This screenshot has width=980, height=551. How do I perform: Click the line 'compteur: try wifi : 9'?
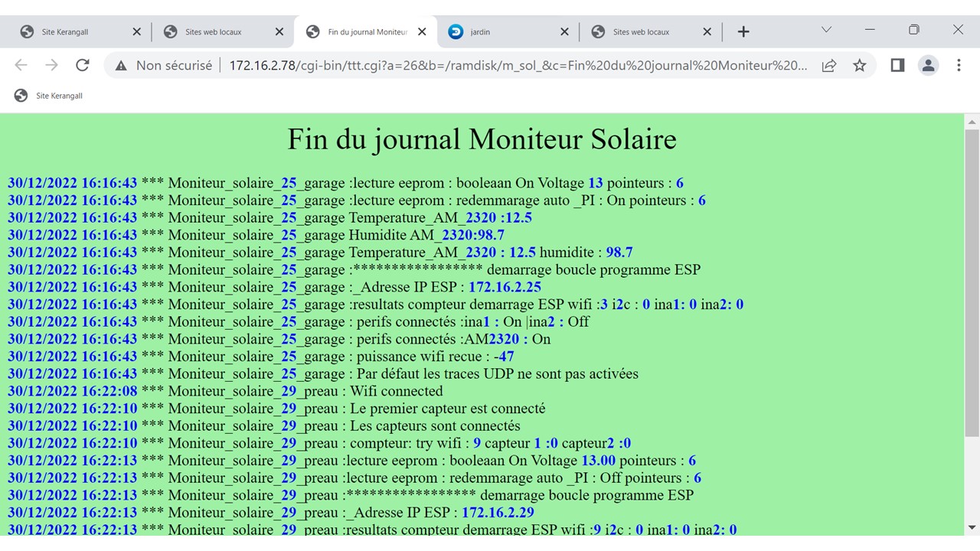click(319, 443)
